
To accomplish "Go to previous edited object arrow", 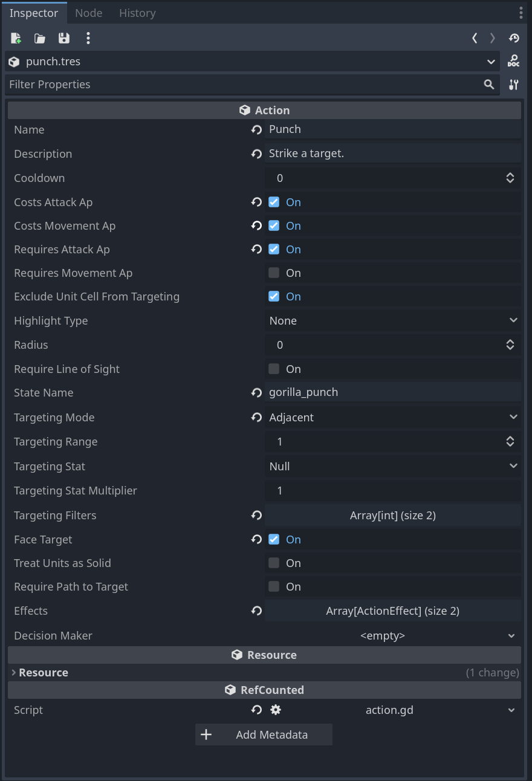I will coord(475,39).
